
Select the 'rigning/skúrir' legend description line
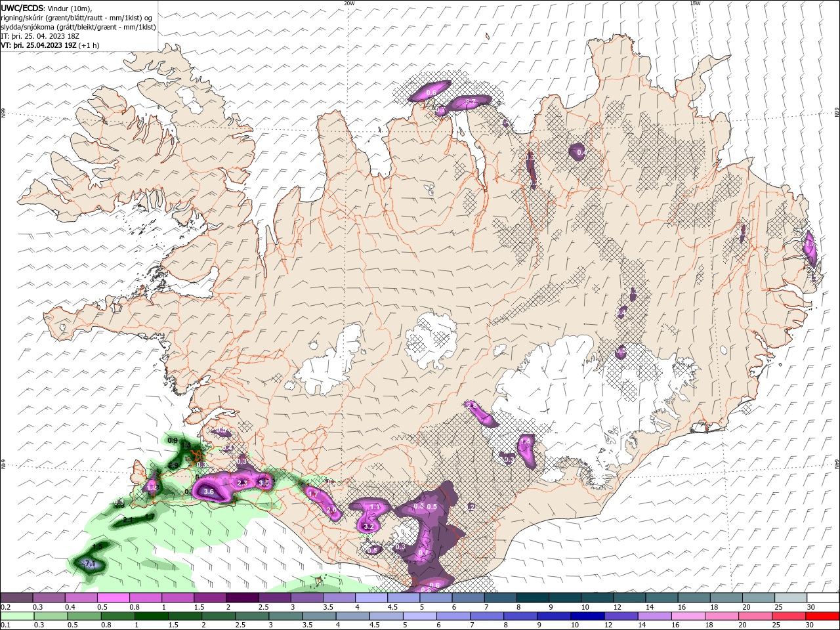coord(76,18)
